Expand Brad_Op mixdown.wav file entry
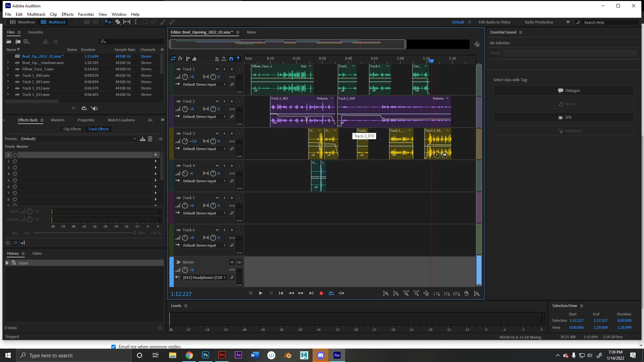Screen dimensions: 644x362 [8, 63]
